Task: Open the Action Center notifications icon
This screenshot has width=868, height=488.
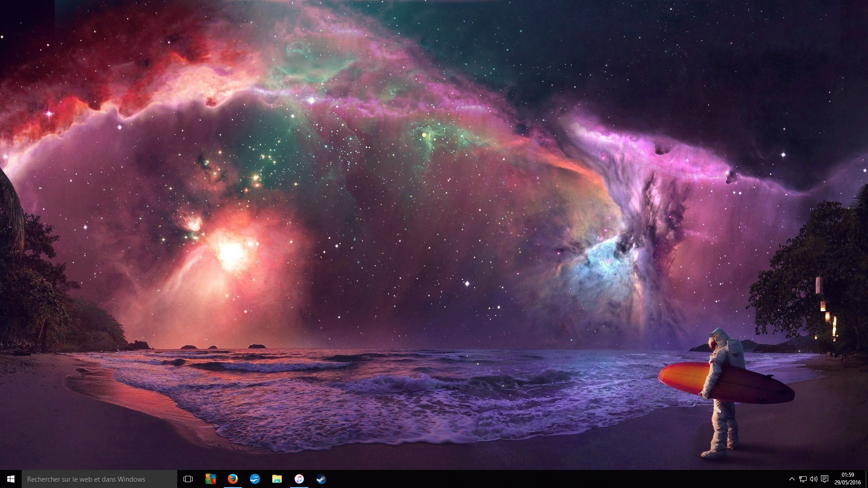Action: coord(825,479)
